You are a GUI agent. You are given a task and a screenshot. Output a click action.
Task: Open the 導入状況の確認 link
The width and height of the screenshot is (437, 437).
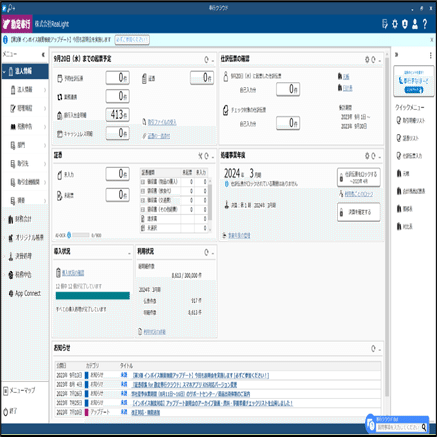73,273
